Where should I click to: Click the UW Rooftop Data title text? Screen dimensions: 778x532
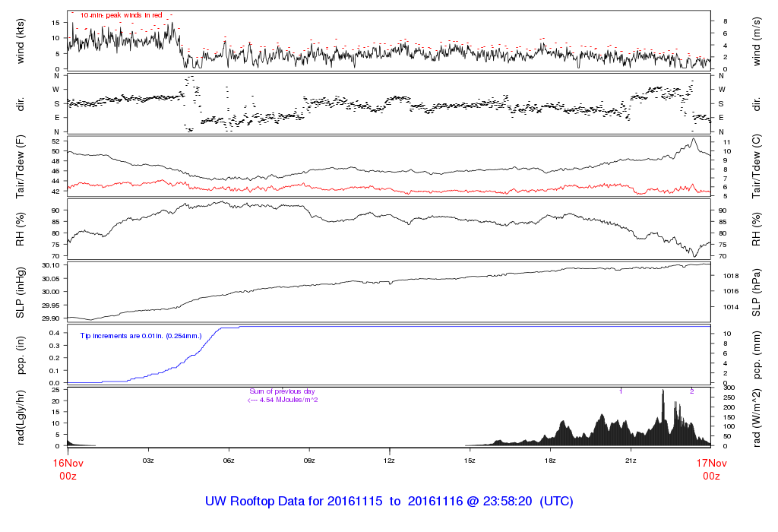(x=388, y=502)
